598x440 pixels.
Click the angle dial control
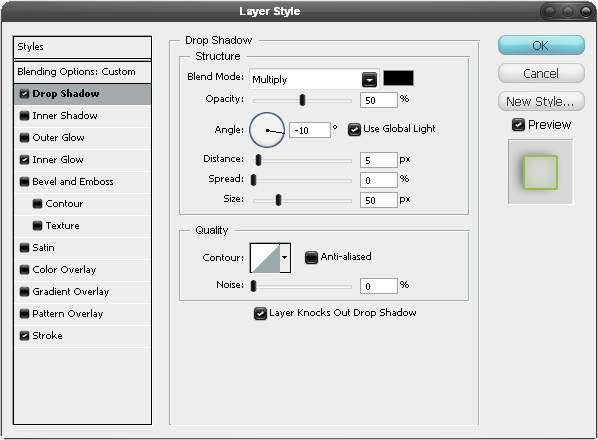(267, 130)
